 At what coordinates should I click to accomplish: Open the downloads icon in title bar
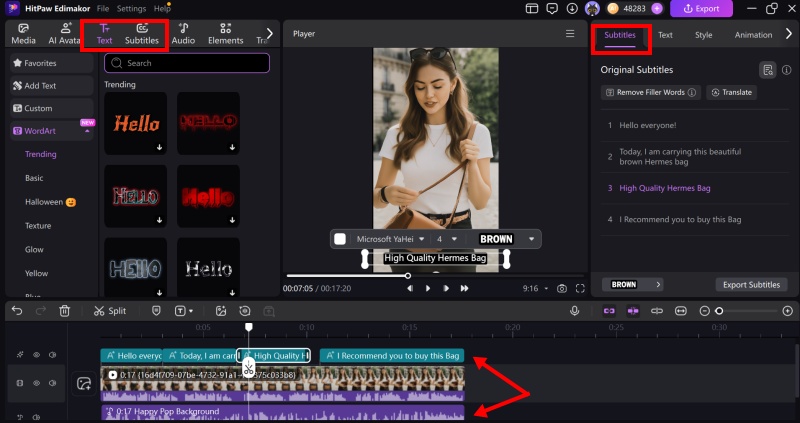coord(572,8)
